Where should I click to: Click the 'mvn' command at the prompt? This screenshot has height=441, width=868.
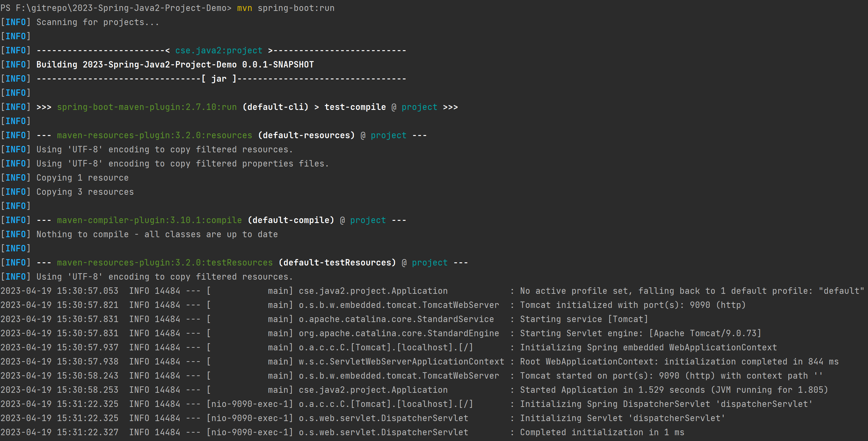244,8
